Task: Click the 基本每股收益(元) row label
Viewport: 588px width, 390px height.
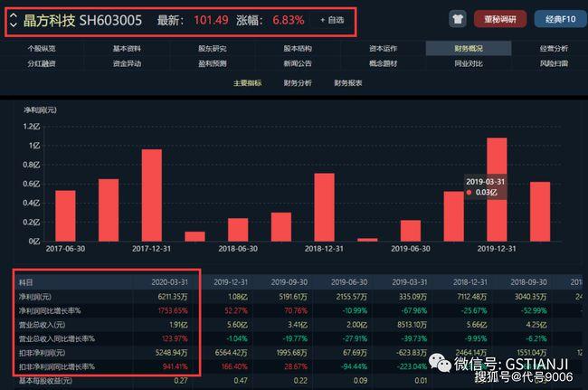Action: click(45, 381)
